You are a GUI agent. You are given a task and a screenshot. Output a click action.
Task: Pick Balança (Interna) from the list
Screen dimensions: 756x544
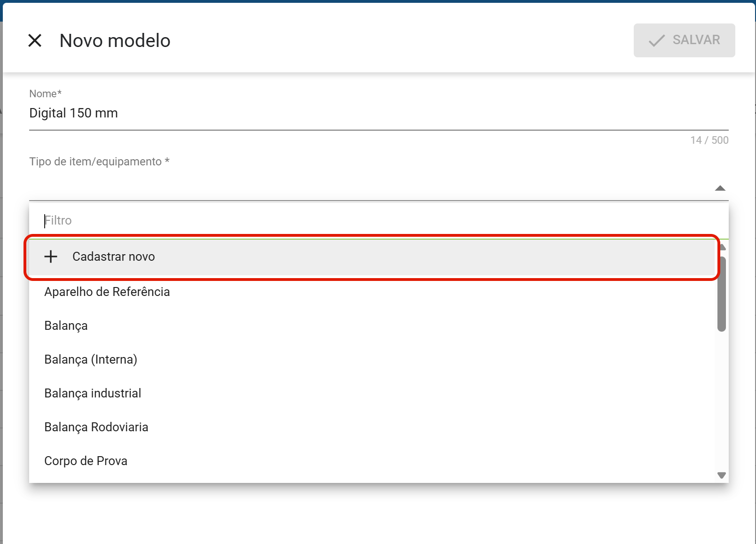coord(371,359)
